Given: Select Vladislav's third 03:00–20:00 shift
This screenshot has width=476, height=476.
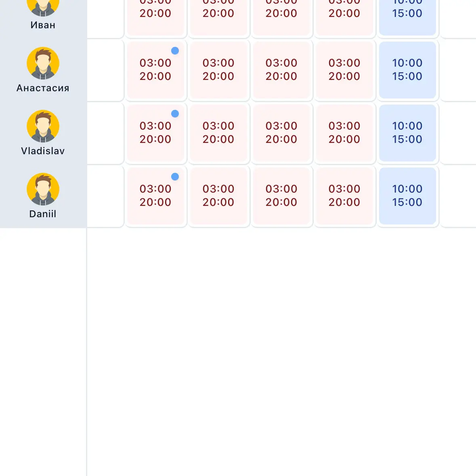Looking at the screenshot, I should point(281,133).
